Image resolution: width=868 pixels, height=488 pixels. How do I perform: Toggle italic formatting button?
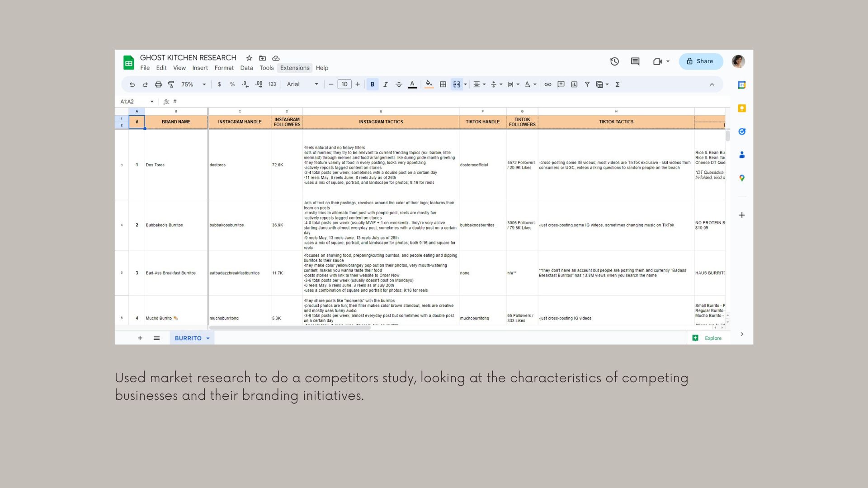386,84
